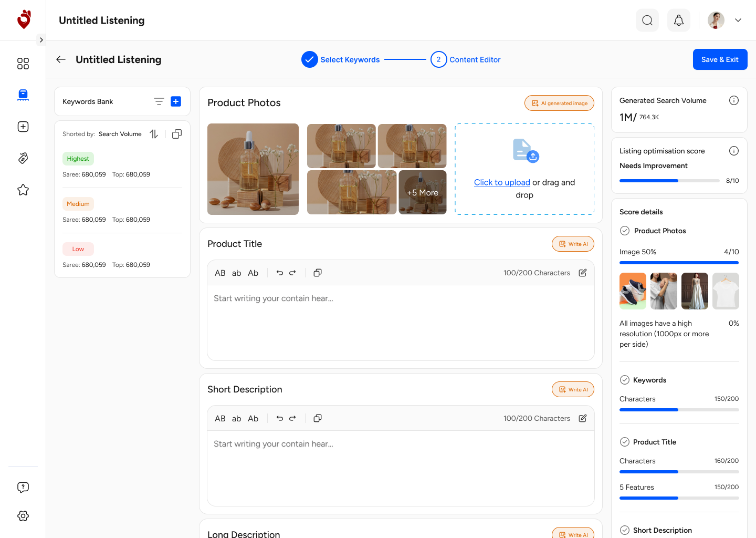Select the Highest keyword tag
This screenshot has height=538, width=756.
pos(78,159)
